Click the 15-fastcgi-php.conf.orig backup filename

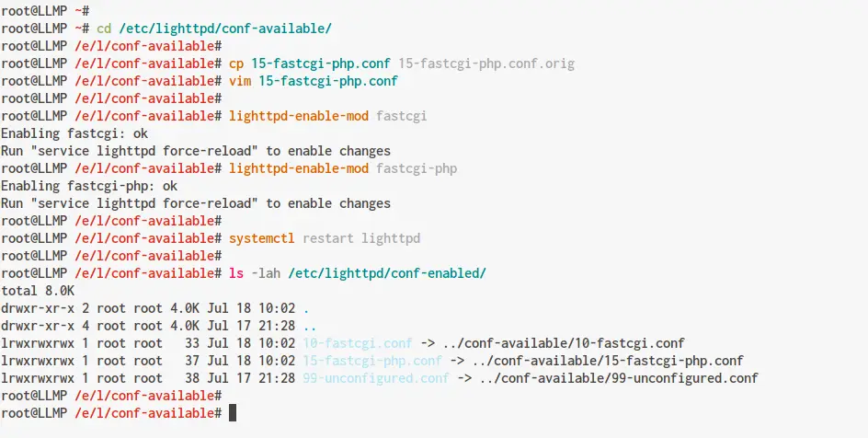[x=486, y=63]
